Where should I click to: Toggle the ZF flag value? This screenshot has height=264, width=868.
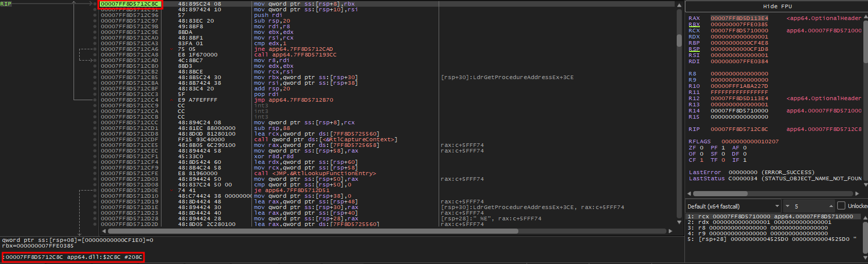701,148
